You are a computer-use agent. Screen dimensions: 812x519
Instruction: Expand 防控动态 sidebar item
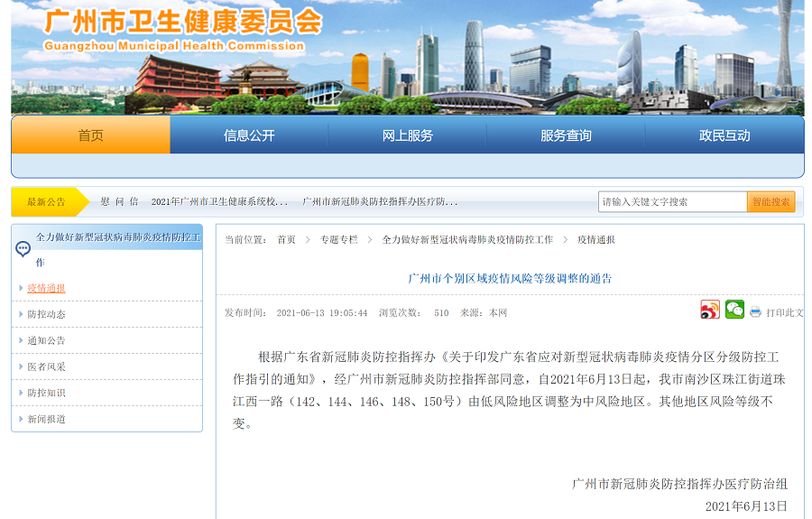[46, 314]
